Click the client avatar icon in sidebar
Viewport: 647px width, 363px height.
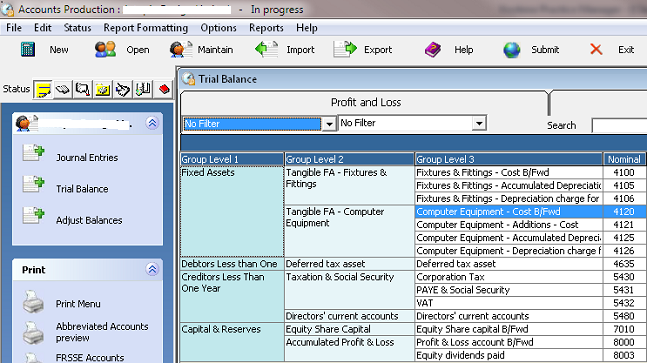(x=26, y=123)
